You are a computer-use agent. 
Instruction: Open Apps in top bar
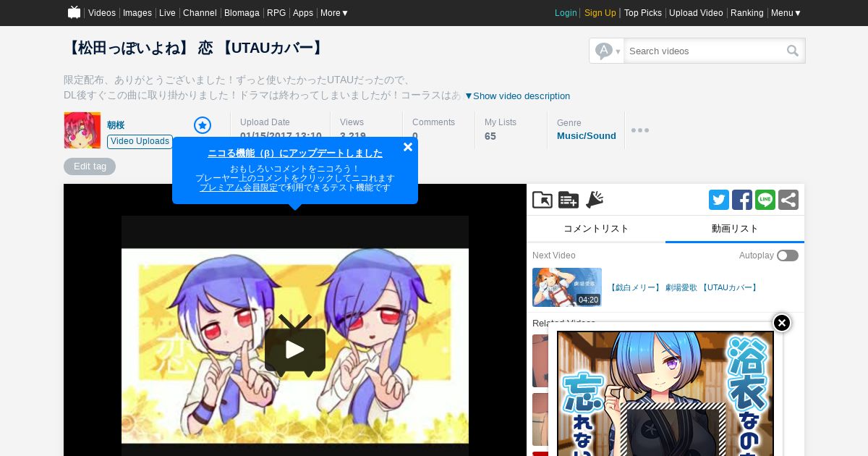coord(303,13)
